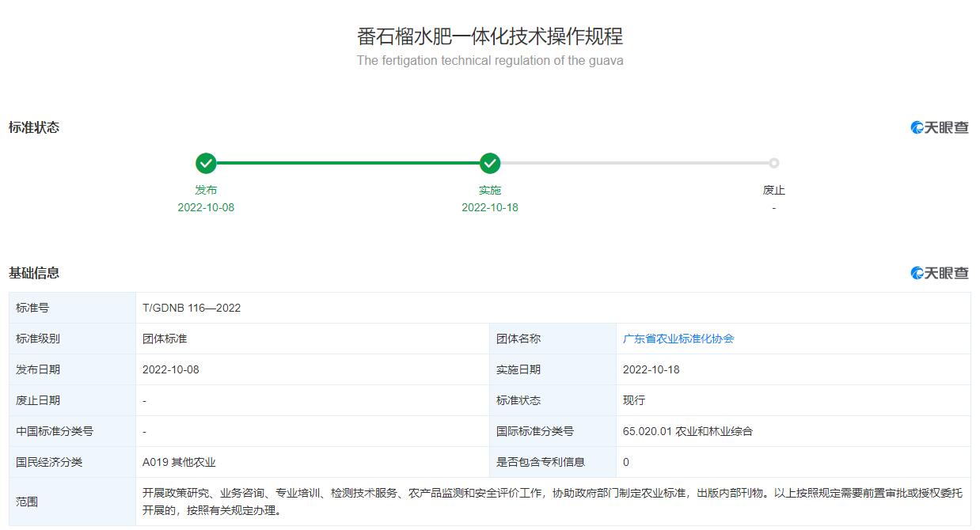Click the A019 其他农业 cell
The image size is (980, 530).
179,462
